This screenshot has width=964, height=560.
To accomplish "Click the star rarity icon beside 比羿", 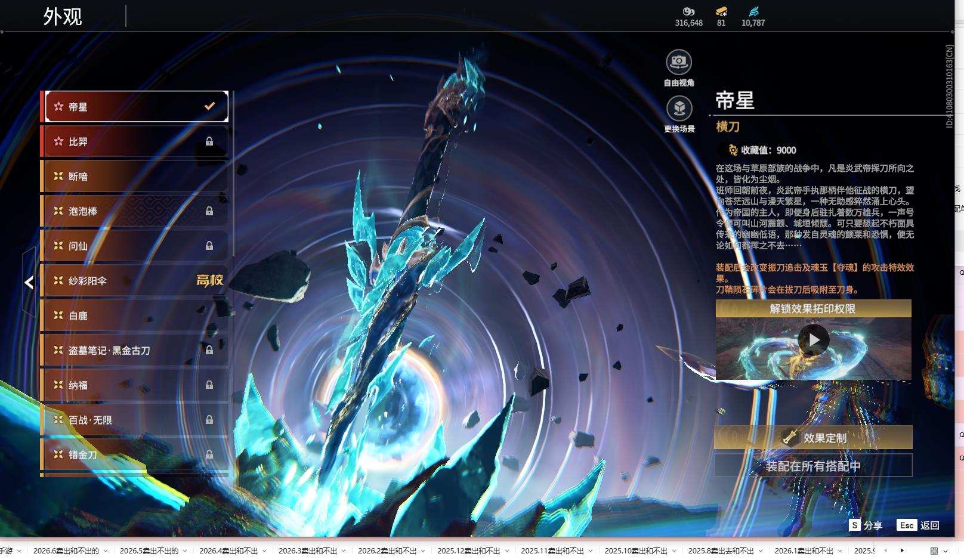I will (x=58, y=141).
